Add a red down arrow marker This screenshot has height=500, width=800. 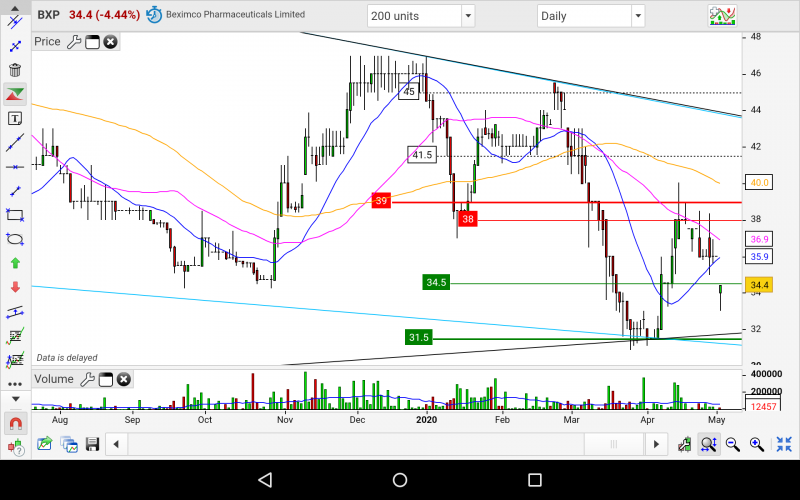coord(15,286)
